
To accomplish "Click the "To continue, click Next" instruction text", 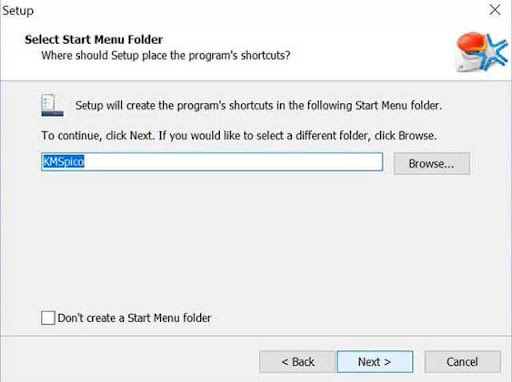I will click(x=239, y=135).
